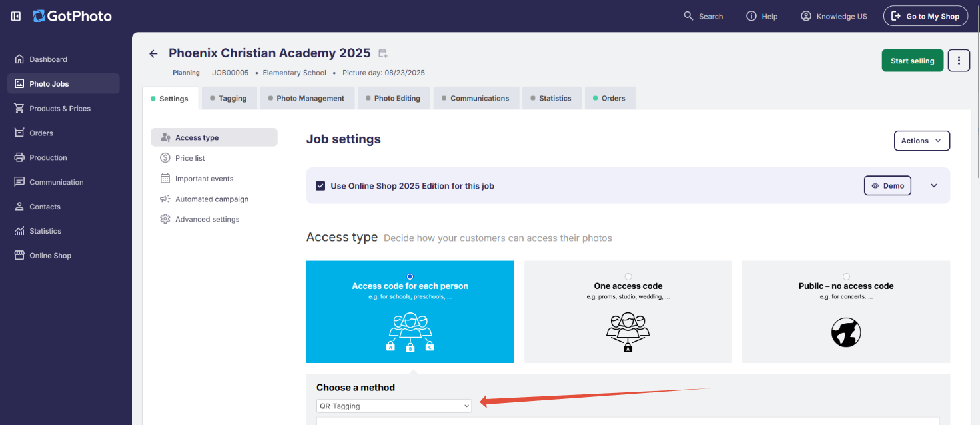Click the Advanced settings gear icon

[165, 219]
